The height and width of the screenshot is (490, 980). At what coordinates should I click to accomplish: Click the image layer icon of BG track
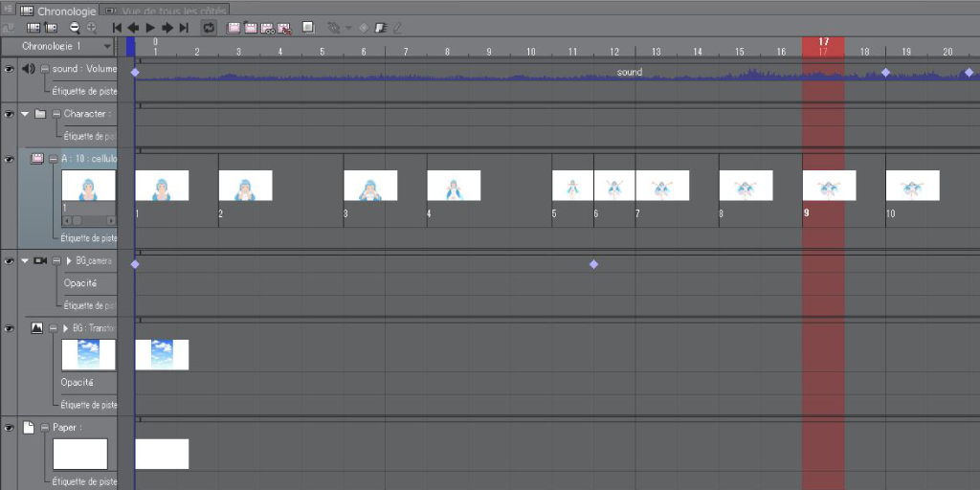pos(37,327)
